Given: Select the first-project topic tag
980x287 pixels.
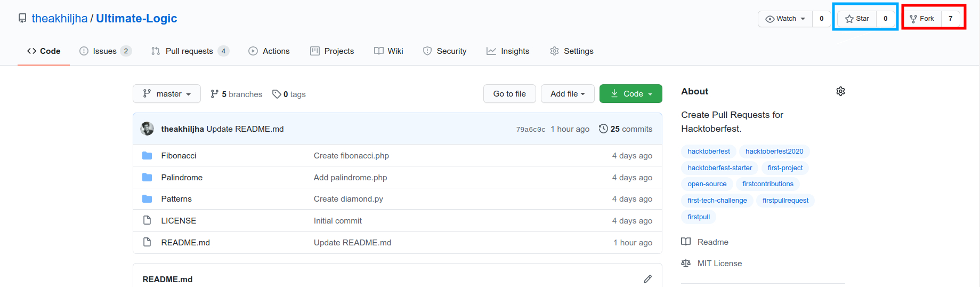Looking at the screenshot, I should tap(785, 168).
